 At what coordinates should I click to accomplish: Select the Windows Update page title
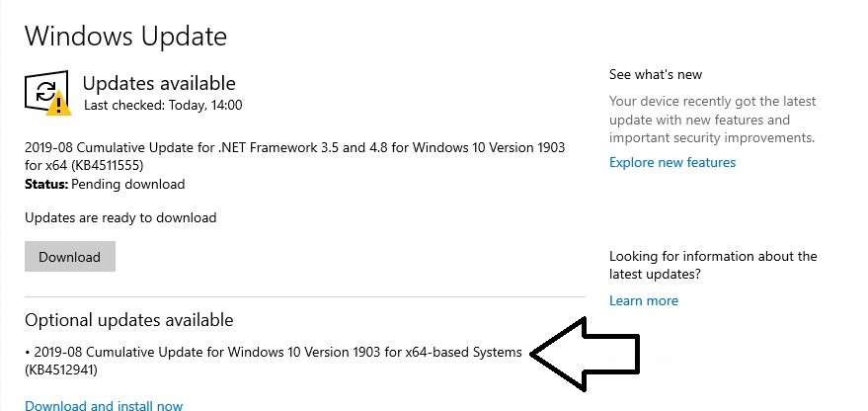(125, 36)
